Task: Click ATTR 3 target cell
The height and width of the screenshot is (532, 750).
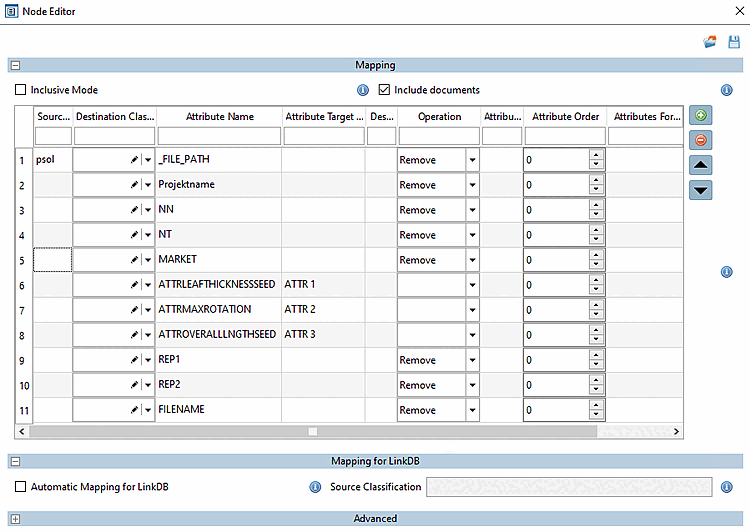Action: point(323,334)
